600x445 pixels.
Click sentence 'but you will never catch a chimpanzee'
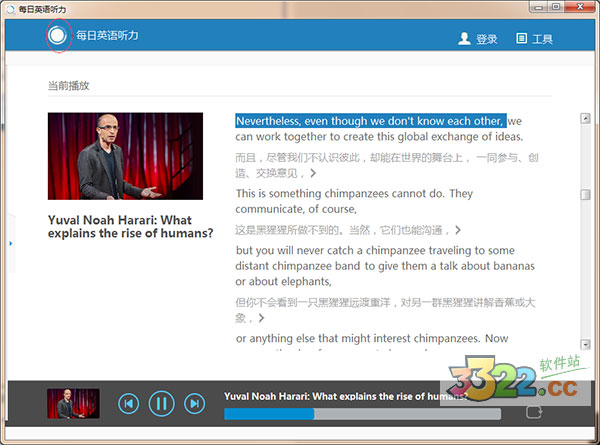click(x=385, y=266)
